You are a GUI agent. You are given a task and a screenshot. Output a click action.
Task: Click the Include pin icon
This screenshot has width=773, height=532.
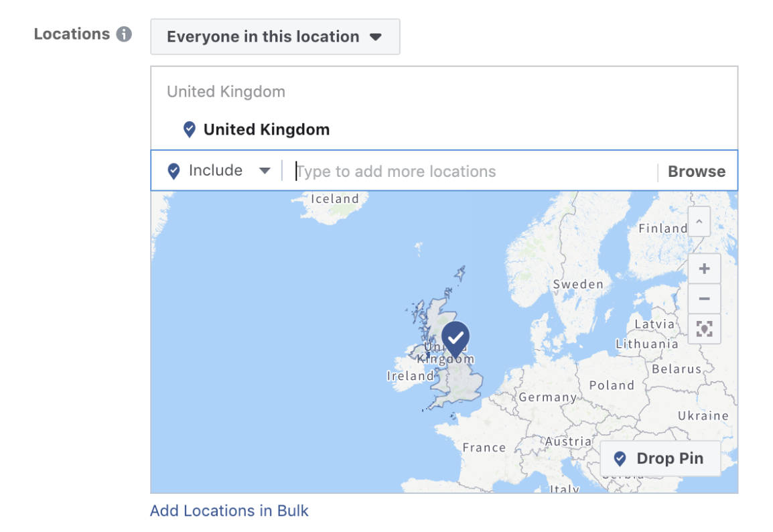173,171
